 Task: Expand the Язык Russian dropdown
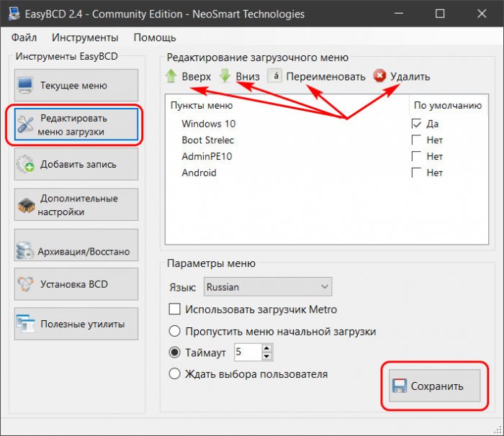268,287
